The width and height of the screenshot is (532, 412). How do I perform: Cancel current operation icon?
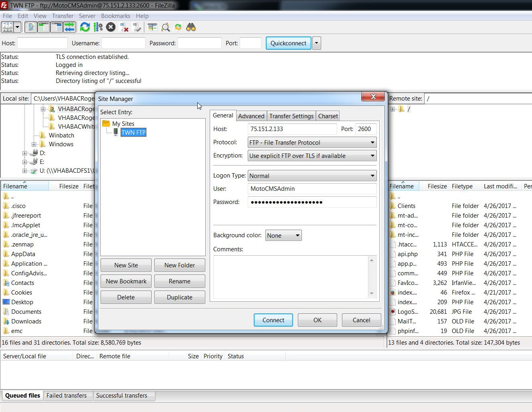tap(111, 27)
